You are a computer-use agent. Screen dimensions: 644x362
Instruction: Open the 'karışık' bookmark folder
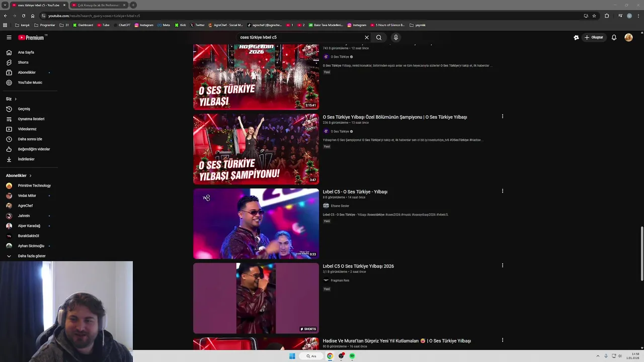(22, 25)
